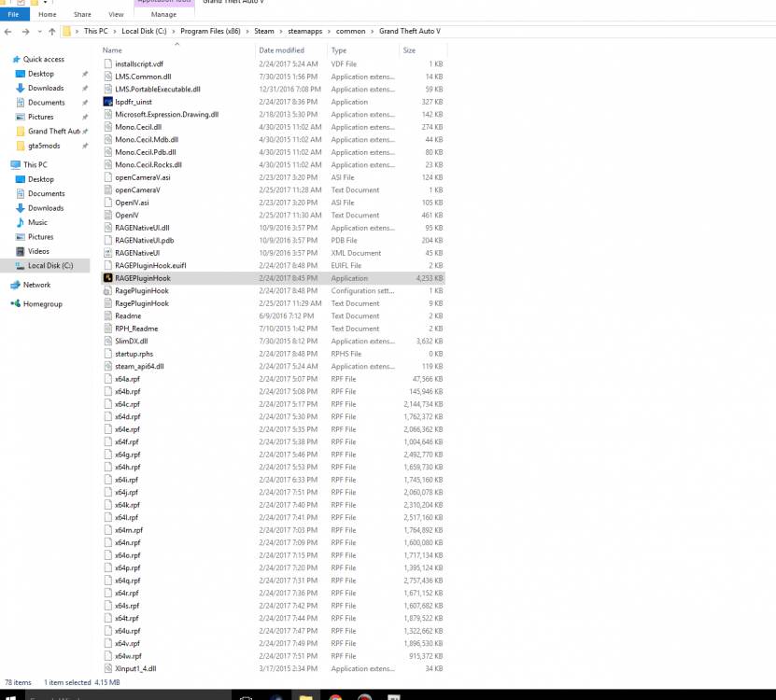
Task: Open the RAGEPluginHook application icon
Action: pos(108,278)
